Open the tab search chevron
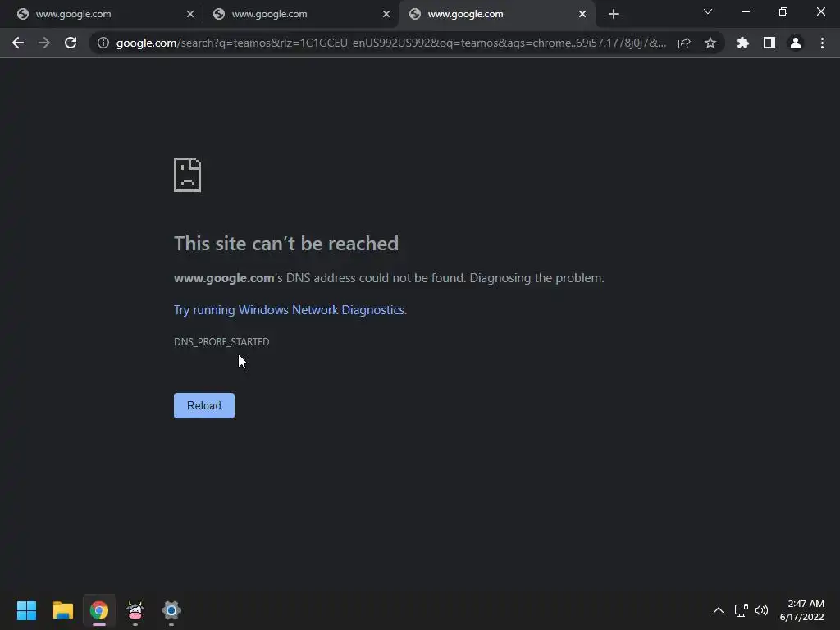The height and width of the screenshot is (630, 840). 708,11
